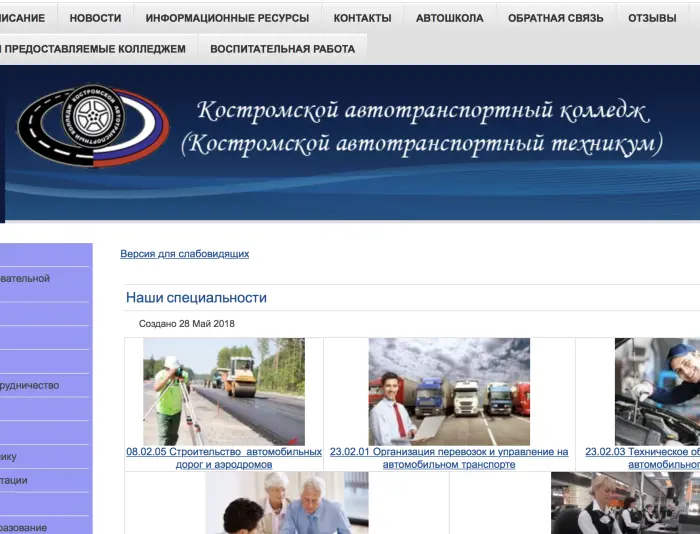Open the НОВОСТИ menu item
The image size is (700, 534).
click(95, 18)
